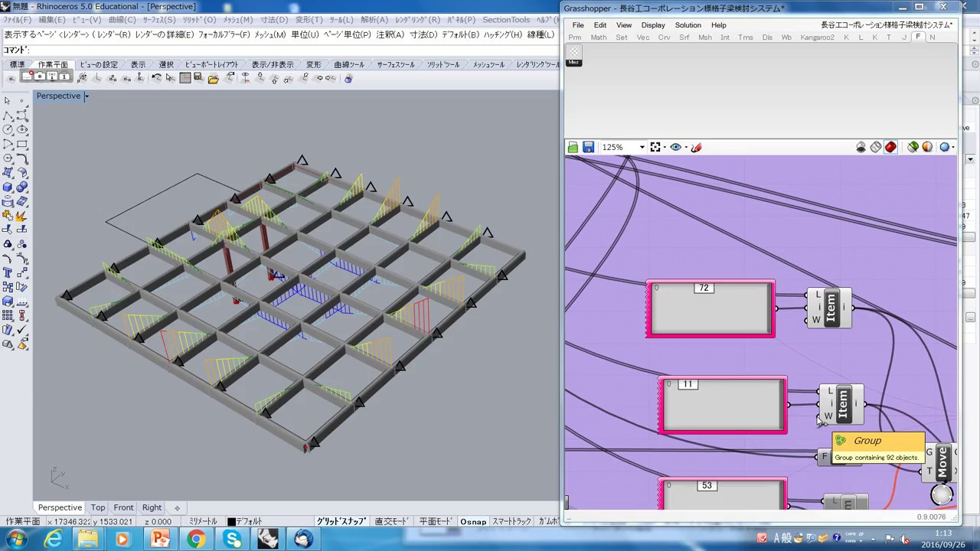The image size is (980, 551).
Task: Open the 選択 toolbar tab in Rhino
Action: pos(166,65)
